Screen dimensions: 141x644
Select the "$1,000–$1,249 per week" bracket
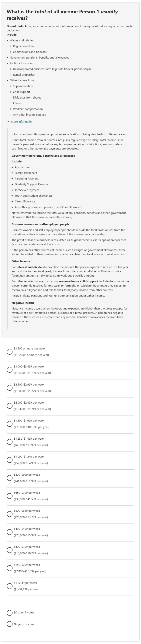(9, 460)
